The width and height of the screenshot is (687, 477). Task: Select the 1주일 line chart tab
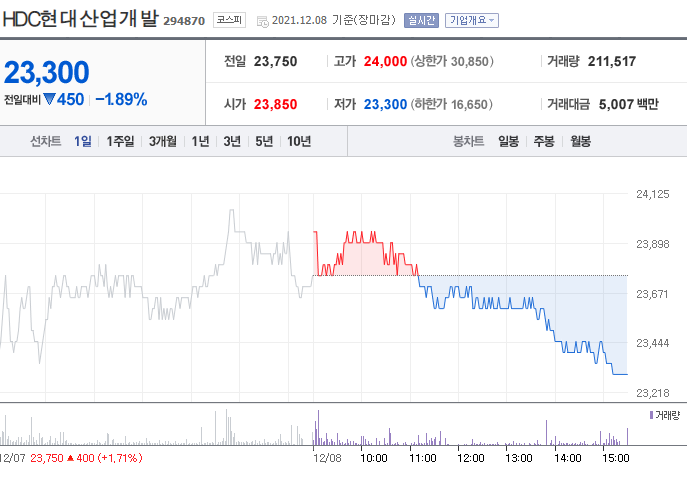coord(120,141)
